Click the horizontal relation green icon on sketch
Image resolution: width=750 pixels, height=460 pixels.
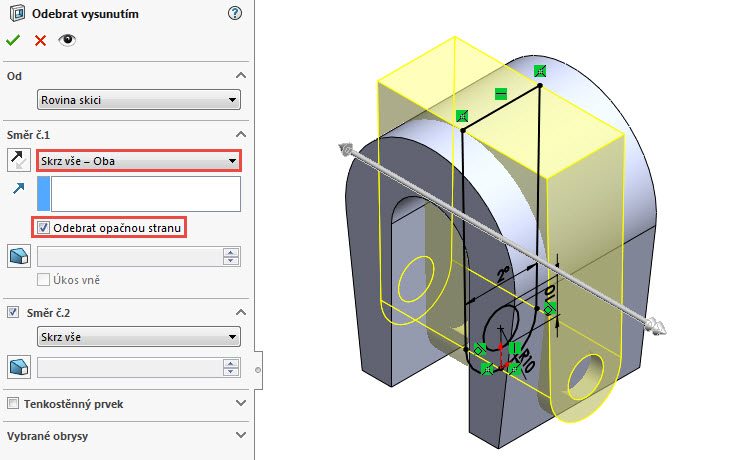[501, 94]
